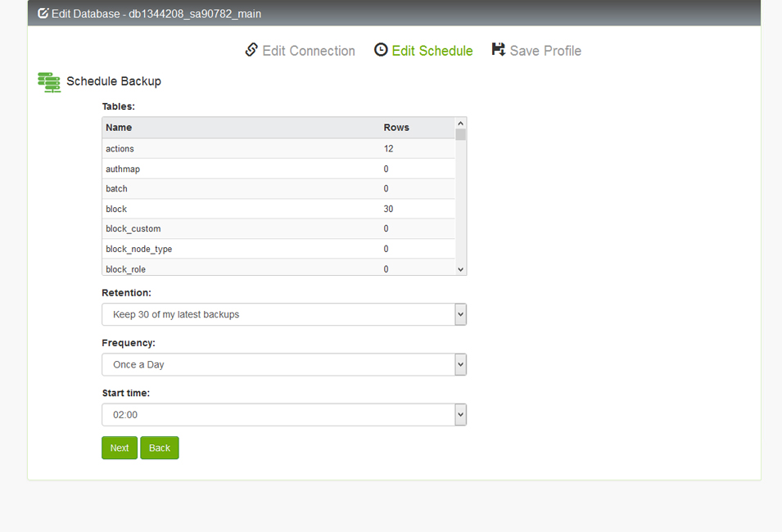Image resolution: width=782 pixels, height=532 pixels.
Task: Open the Start time dropdown
Action: click(x=283, y=415)
